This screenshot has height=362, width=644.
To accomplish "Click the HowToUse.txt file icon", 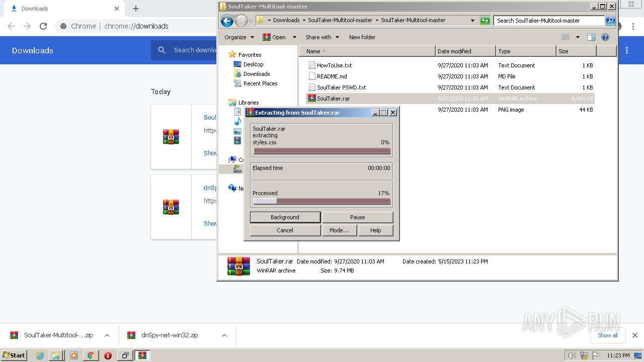I will point(312,65).
